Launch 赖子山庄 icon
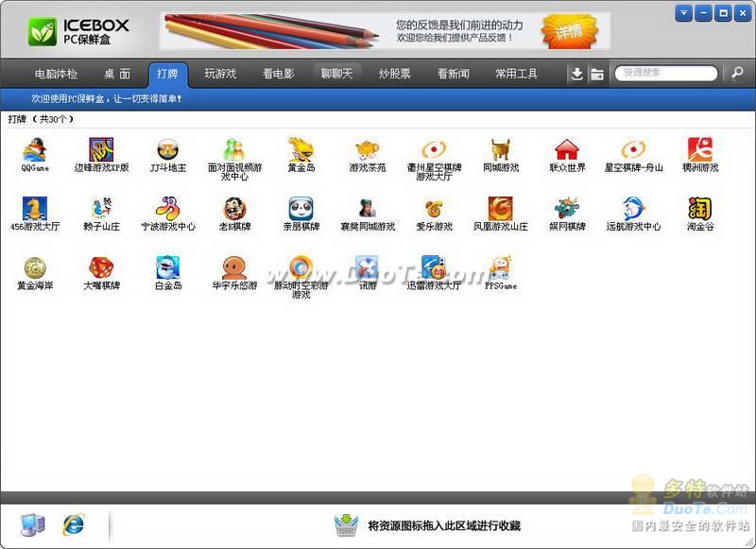The height and width of the screenshot is (549, 756). [101, 209]
